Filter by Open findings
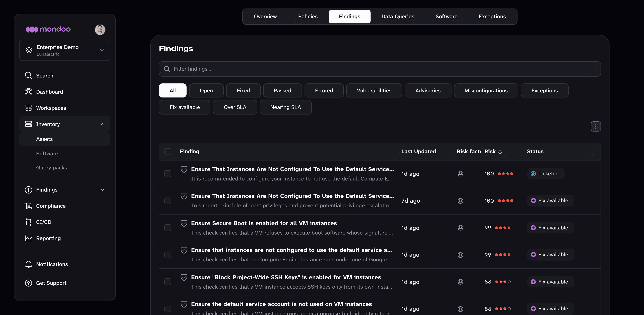The image size is (644, 315). 206,90
